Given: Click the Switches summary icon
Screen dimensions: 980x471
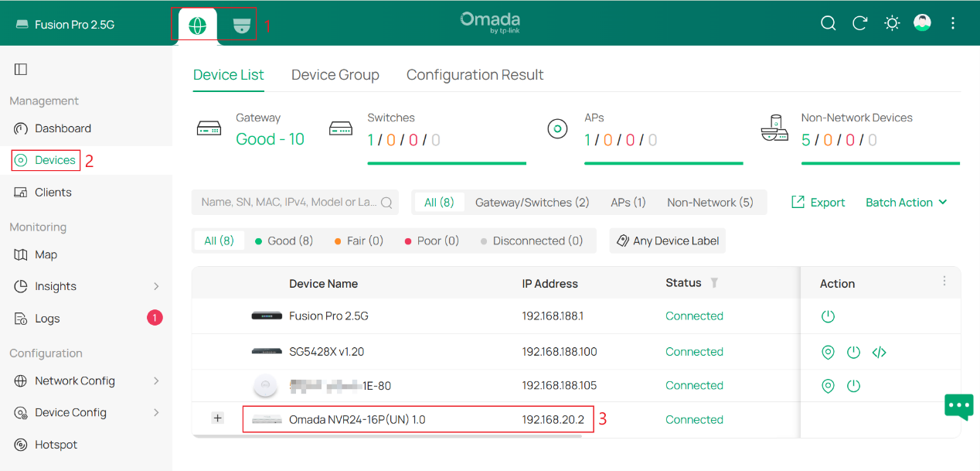Looking at the screenshot, I should click(341, 128).
